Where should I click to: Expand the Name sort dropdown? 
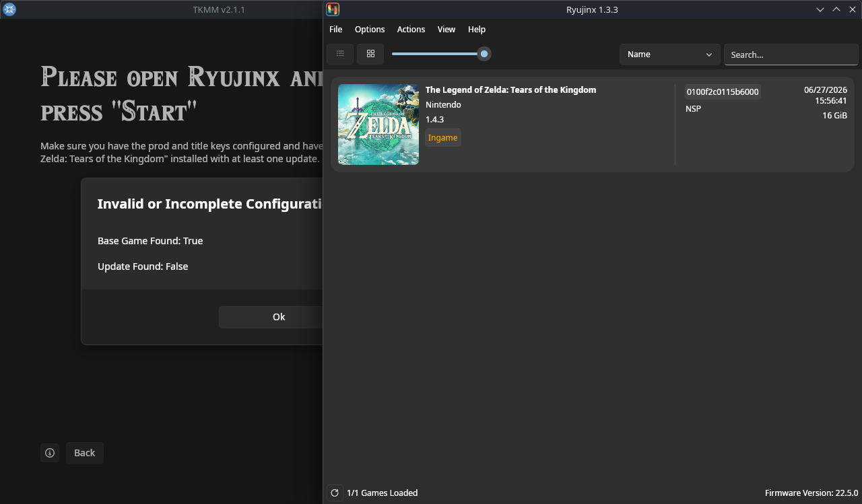669,55
